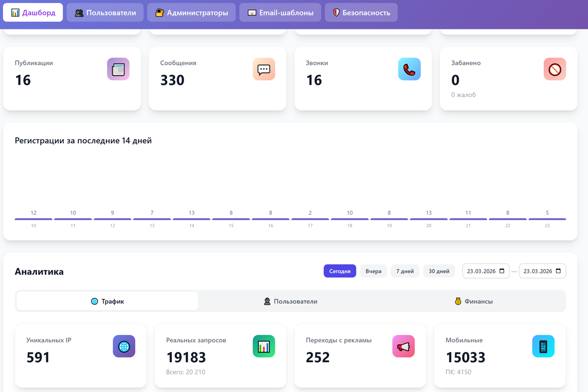Select the 30 дней period filter
The image size is (588, 392).
[439, 270]
